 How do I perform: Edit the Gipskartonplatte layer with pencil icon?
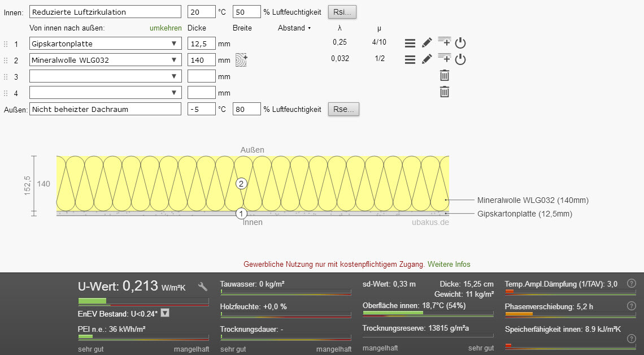tap(427, 43)
